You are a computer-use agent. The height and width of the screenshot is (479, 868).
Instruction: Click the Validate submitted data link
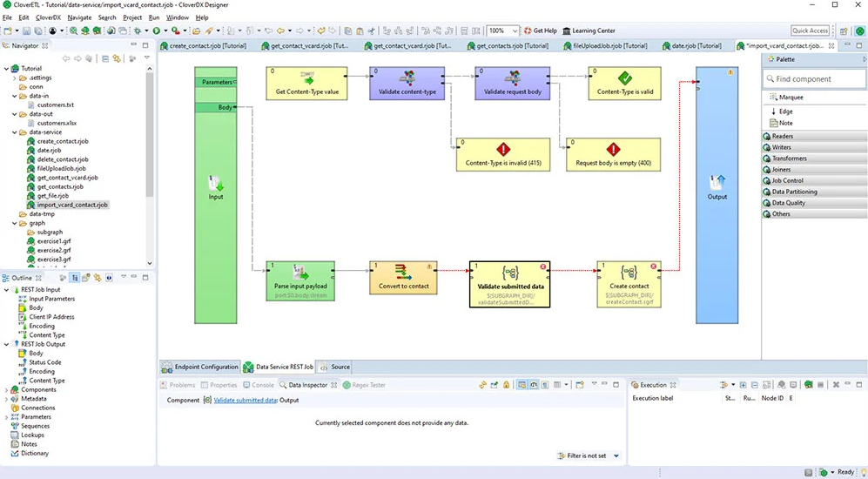tap(246, 400)
